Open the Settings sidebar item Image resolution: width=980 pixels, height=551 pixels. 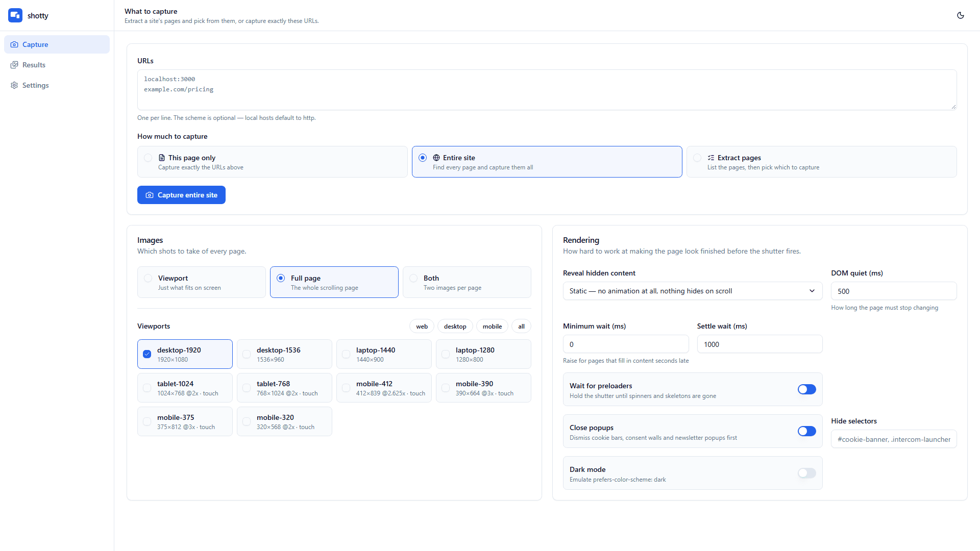point(57,85)
